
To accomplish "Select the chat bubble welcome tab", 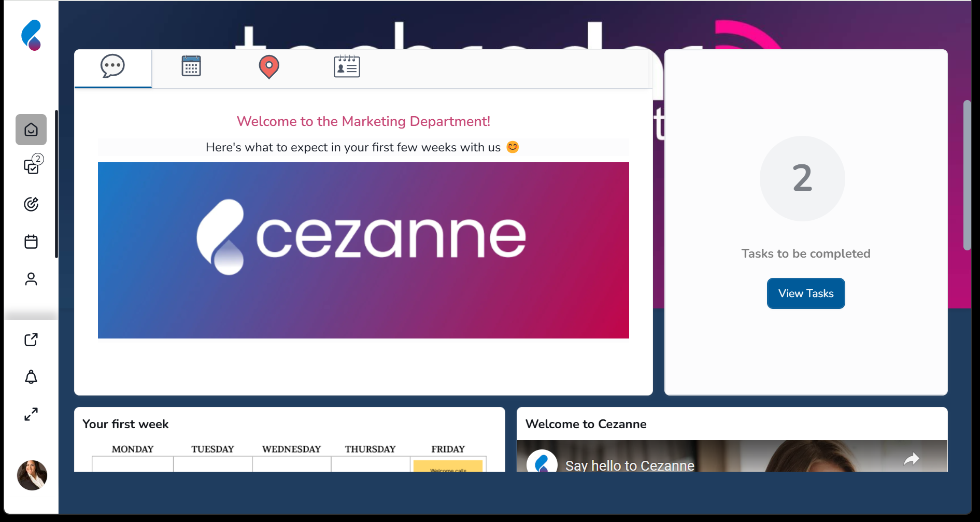I will (x=113, y=68).
